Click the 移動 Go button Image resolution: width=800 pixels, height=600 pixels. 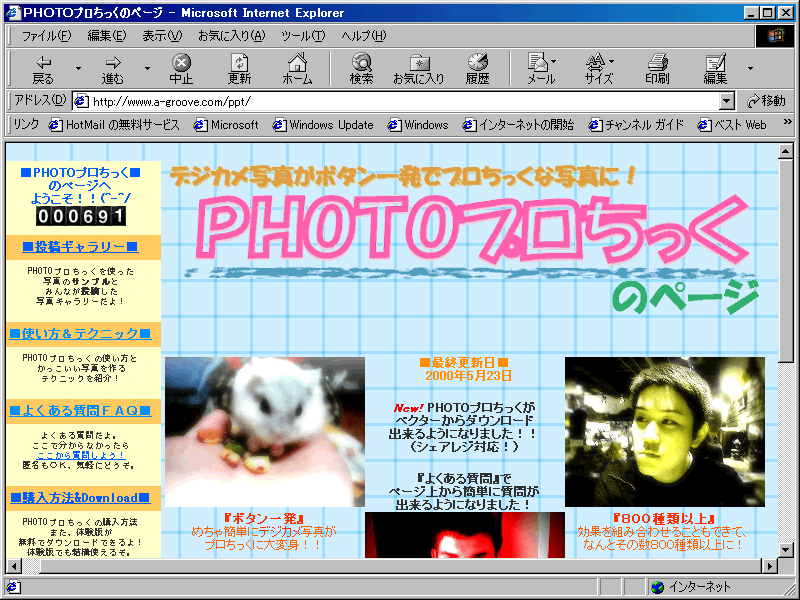coord(766,101)
